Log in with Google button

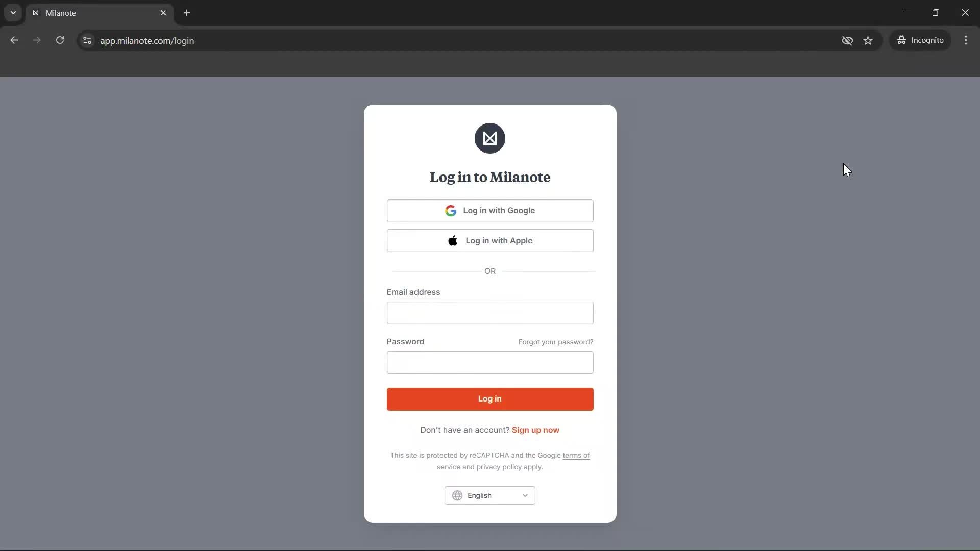pyautogui.click(x=489, y=211)
